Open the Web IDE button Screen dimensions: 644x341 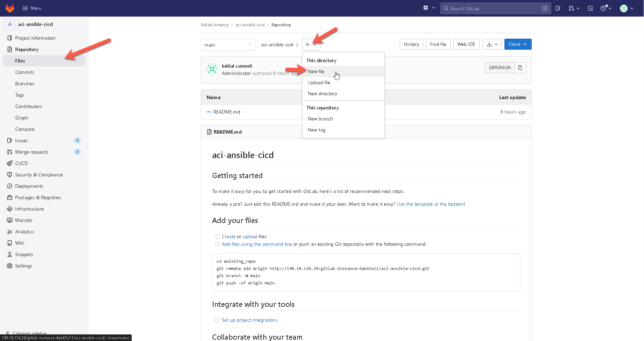pyautogui.click(x=466, y=44)
